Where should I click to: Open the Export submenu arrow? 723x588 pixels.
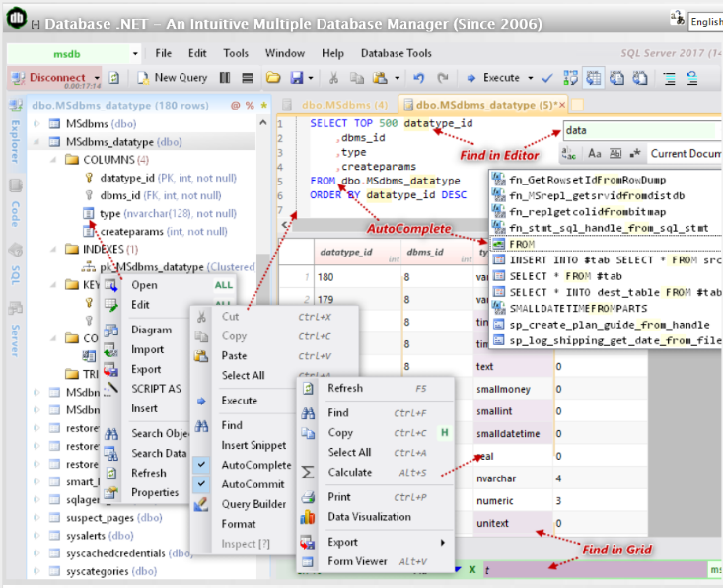[443, 543]
